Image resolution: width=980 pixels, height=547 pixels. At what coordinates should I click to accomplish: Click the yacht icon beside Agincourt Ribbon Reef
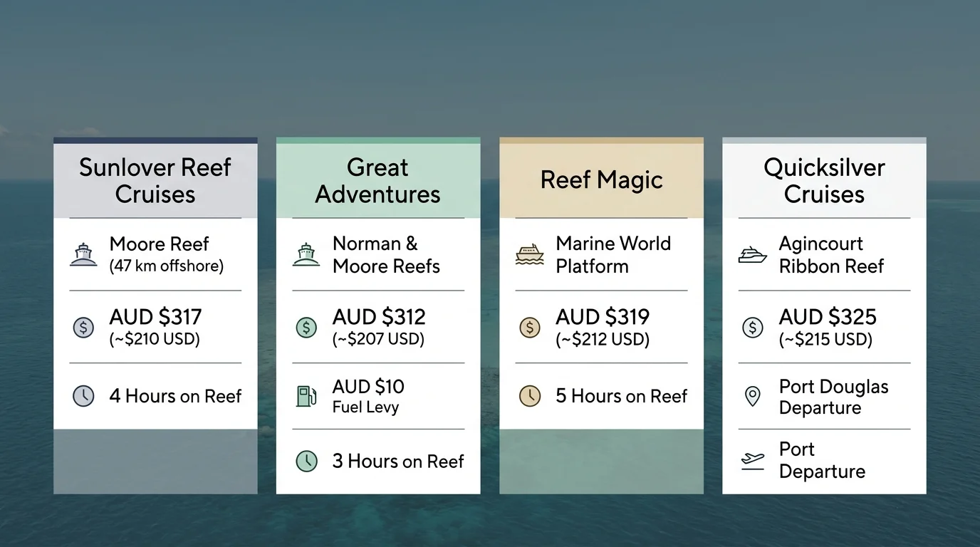click(x=753, y=255)
